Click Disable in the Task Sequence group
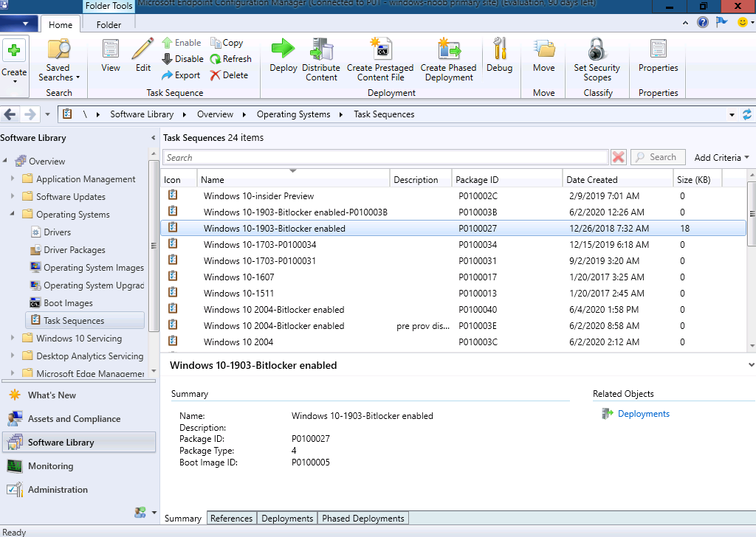The image size is (756, 537). click(182, 59)
